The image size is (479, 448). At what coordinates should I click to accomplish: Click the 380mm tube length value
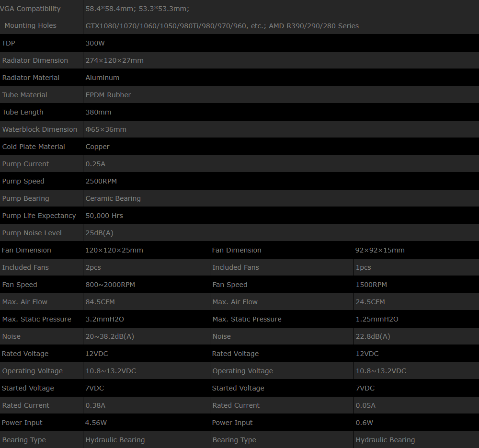pos(98,112)
